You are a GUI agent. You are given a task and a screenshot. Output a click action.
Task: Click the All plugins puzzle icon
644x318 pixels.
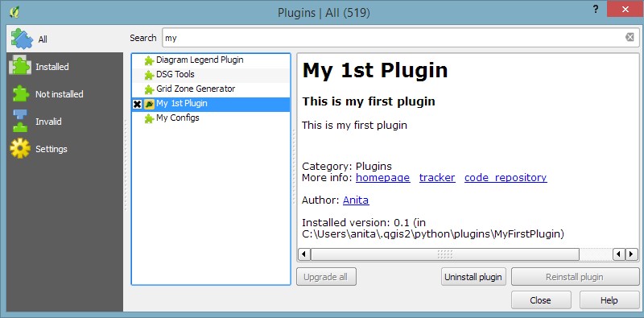[x=23, y=39]
